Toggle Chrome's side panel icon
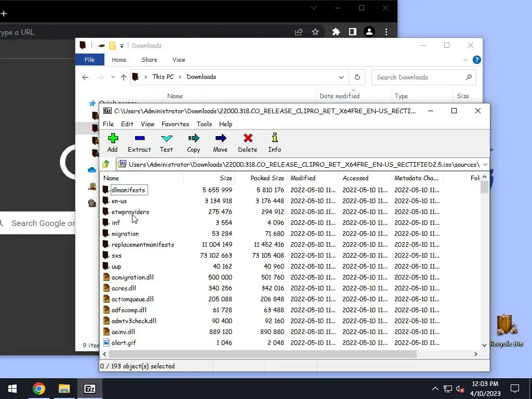 [x=353, y=32]
